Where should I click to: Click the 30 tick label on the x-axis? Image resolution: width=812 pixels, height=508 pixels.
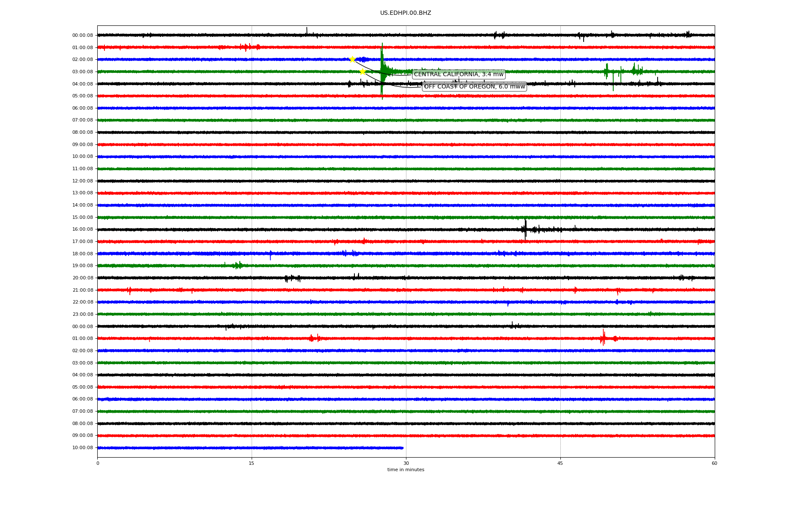click(x=406, y=463)
